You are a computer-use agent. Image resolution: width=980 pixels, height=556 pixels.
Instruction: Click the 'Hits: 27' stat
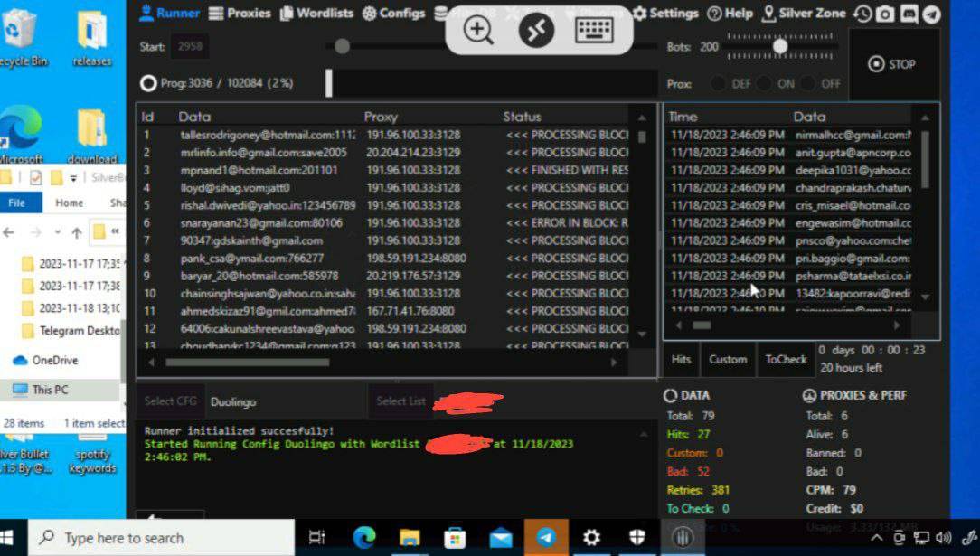point(688,434)
